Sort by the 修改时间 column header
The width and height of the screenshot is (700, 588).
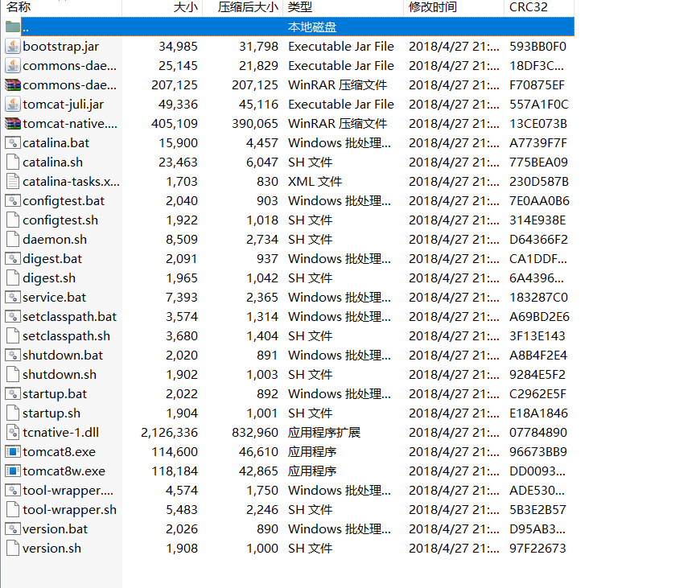[454, 7]
